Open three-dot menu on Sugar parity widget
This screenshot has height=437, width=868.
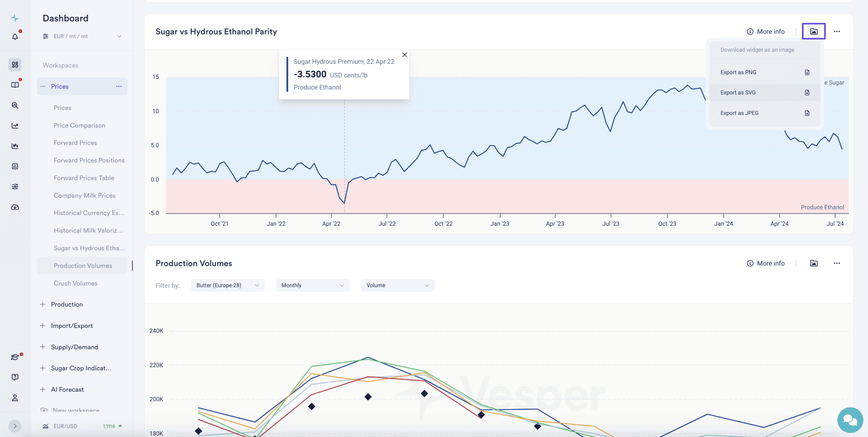837,31
